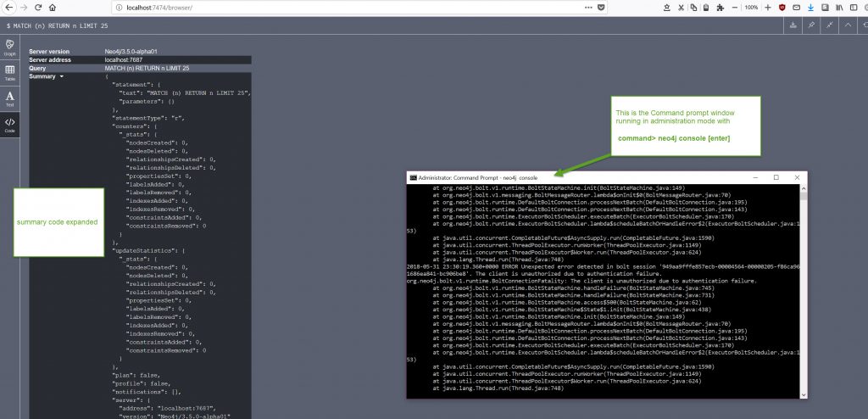Switch to the Table result view
This screenshot has height=419, width=868.
(x=9, y=72)
